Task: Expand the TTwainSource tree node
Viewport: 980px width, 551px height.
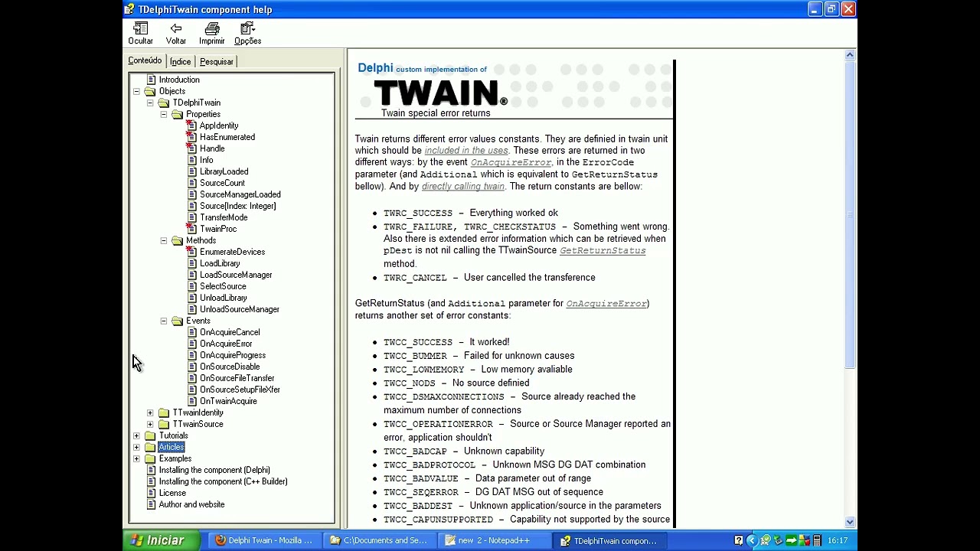Action: tap(150, 424)
